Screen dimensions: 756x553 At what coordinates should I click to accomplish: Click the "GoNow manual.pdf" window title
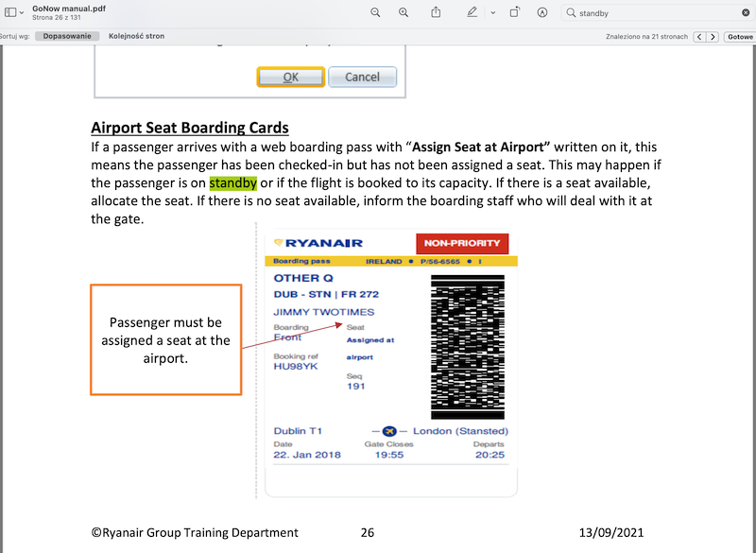pos(69,9)
